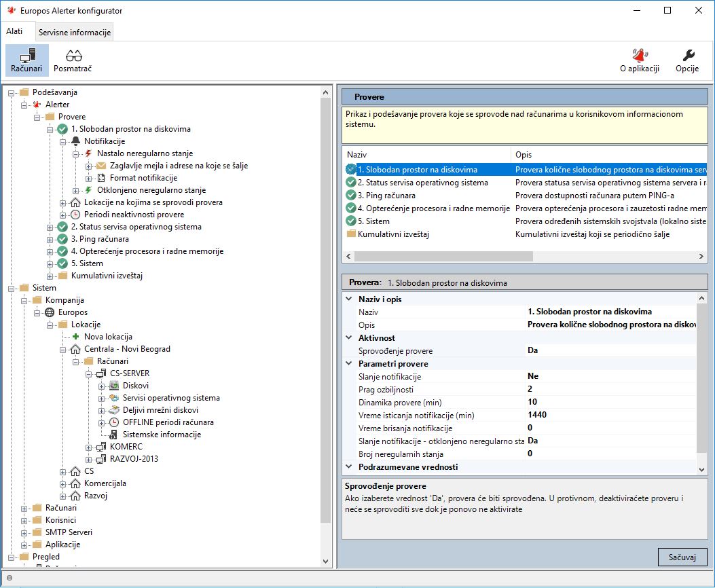Click the green check icon for 4. Opterećenje in tree
The width and height of the screenshot is (715, 588).
[62, 252]
